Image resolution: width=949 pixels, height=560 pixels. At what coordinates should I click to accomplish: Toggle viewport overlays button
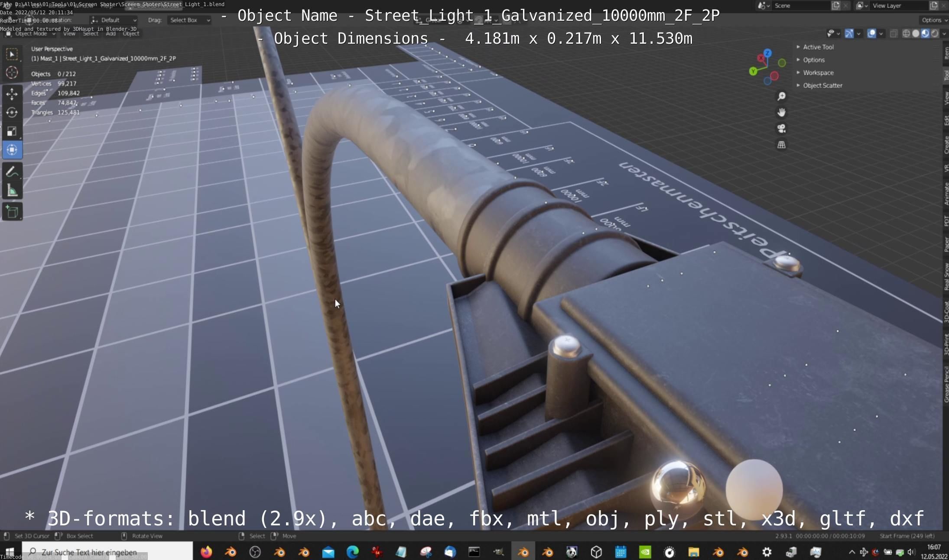(871, 33)
